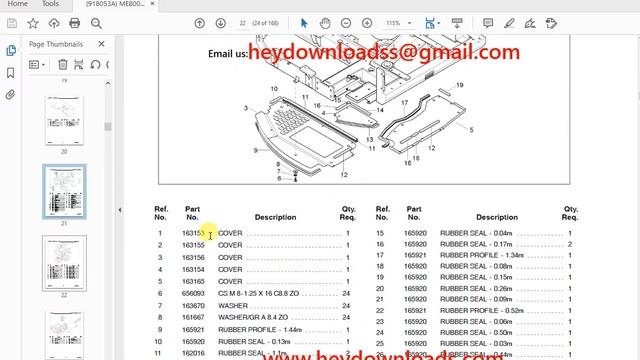This screenshot has height=360, width=640.
Task: Click the thumbnails panel scrollbar handle
Action: [x=108, y=127]
